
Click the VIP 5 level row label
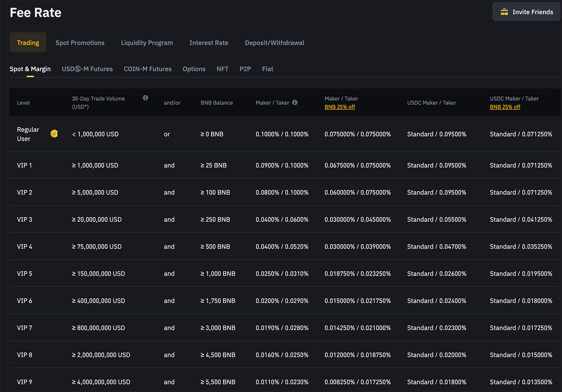pos(25,274)
